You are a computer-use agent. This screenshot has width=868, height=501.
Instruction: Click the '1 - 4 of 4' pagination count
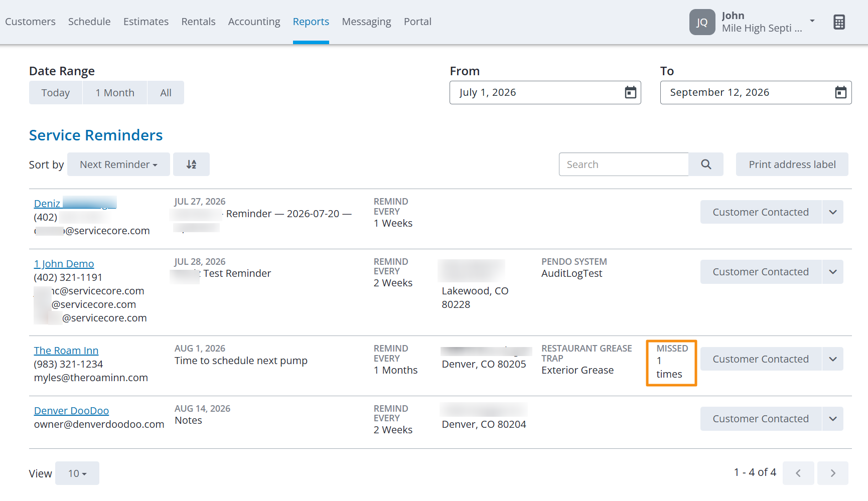(x=755, y=472)
